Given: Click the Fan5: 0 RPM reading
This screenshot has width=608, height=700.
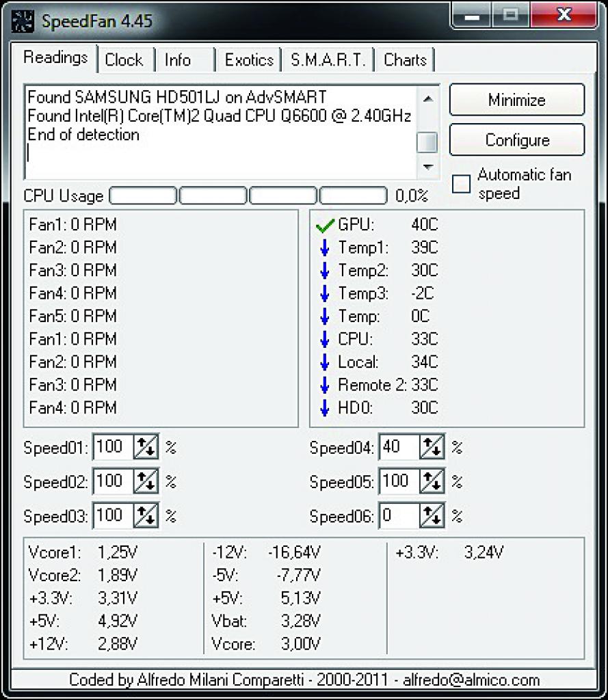Looking at the screenshot, I should 72,316.
